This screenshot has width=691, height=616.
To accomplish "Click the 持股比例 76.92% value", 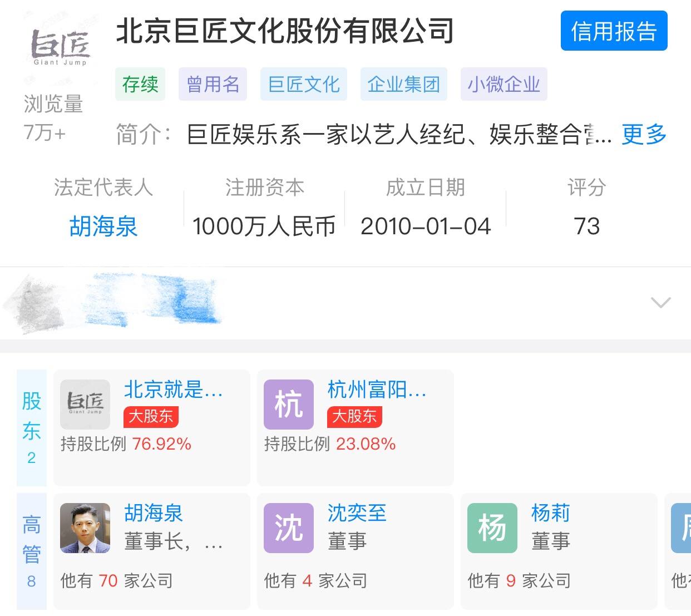I will [161, 444].
